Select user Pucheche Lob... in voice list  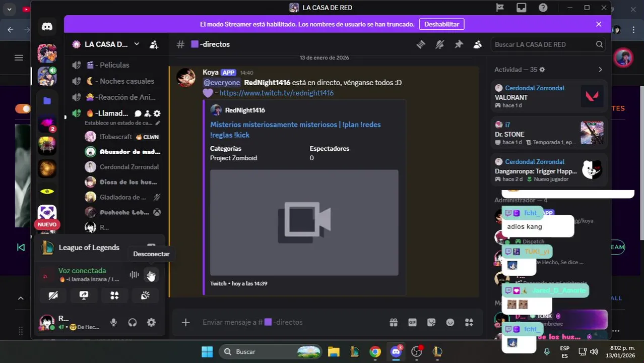point(123,212)
